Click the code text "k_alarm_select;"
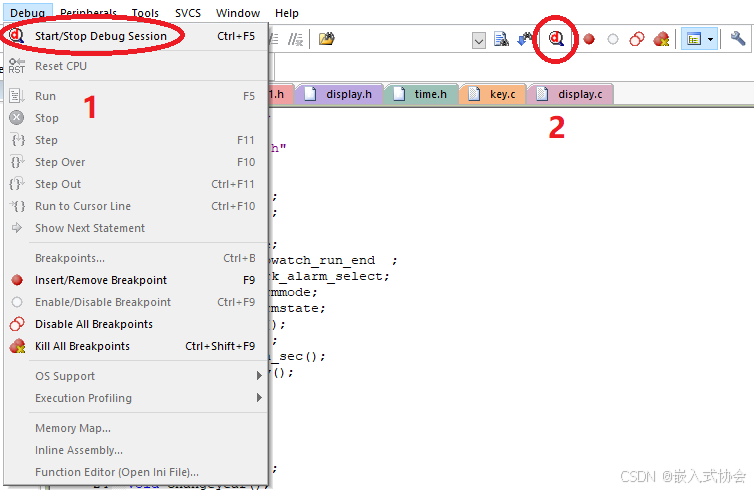The height and width of the screenshot is (490, 754). click(330, 276)
